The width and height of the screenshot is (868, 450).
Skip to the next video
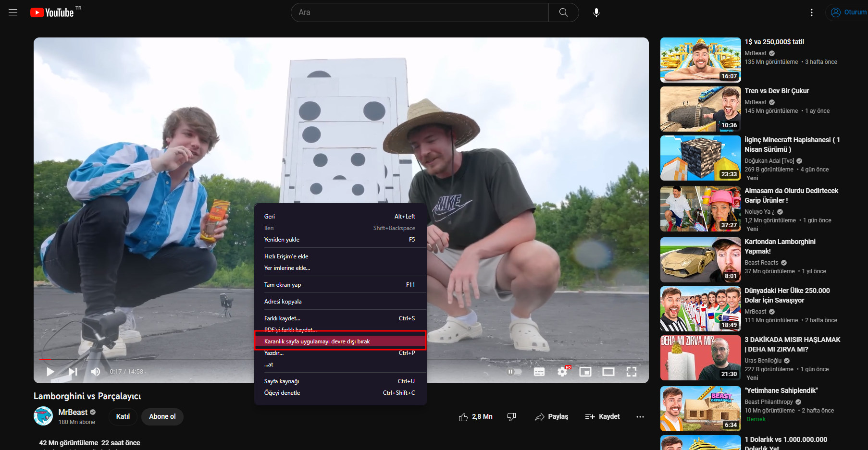click(x=73, y=371)
